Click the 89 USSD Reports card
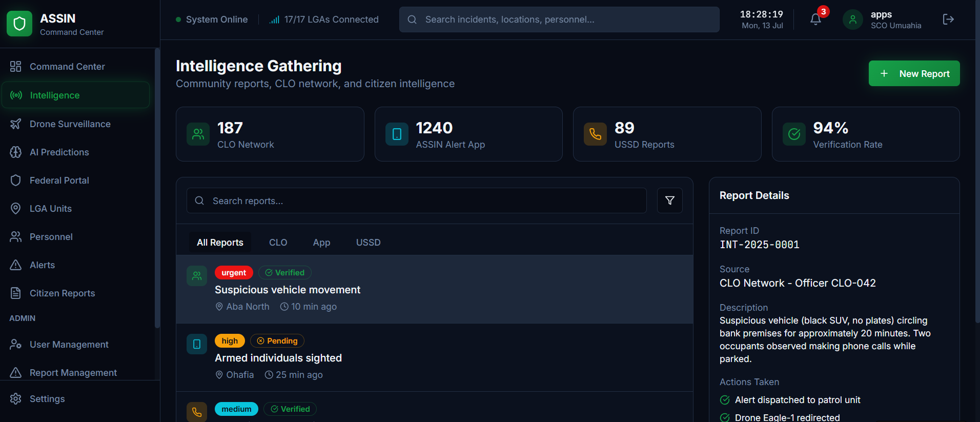This screenshot has width=980, height=422. coord(667,134)
